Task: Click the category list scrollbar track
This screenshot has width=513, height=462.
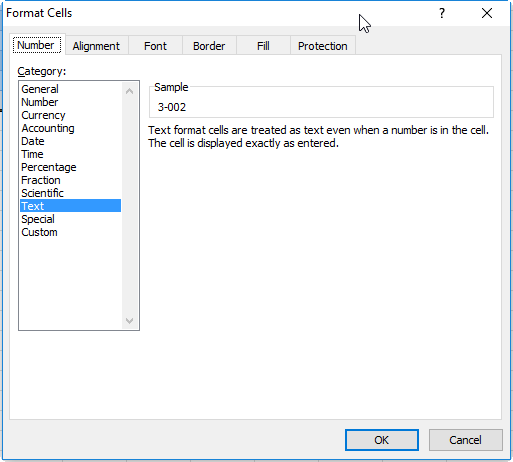Action: click(x=130, y=206)
